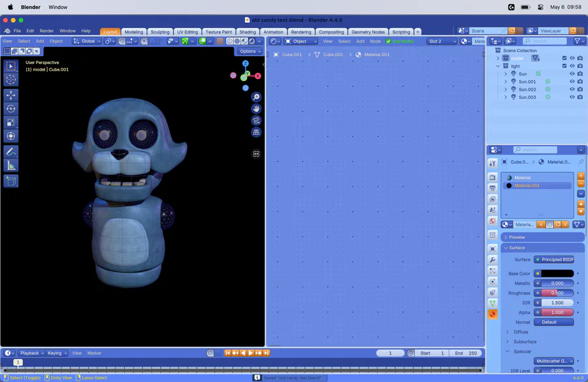588x382 pixels.
Task: Choose the Move tool
Action: click(x=10, y=95)
